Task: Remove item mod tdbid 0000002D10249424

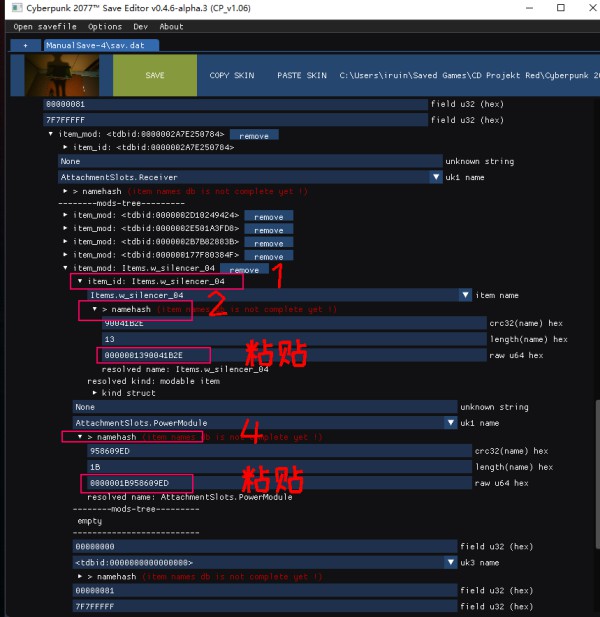Action: tap(268, 216)
